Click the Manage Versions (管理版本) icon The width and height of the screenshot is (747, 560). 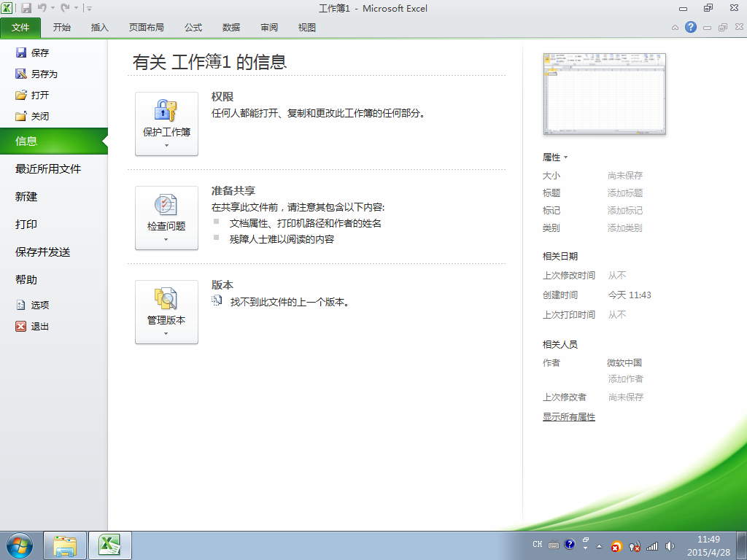166,298
